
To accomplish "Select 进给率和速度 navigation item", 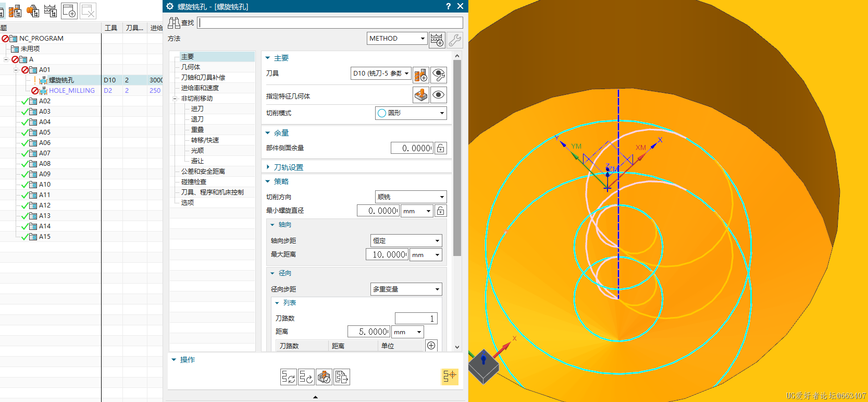I will 200,88.
